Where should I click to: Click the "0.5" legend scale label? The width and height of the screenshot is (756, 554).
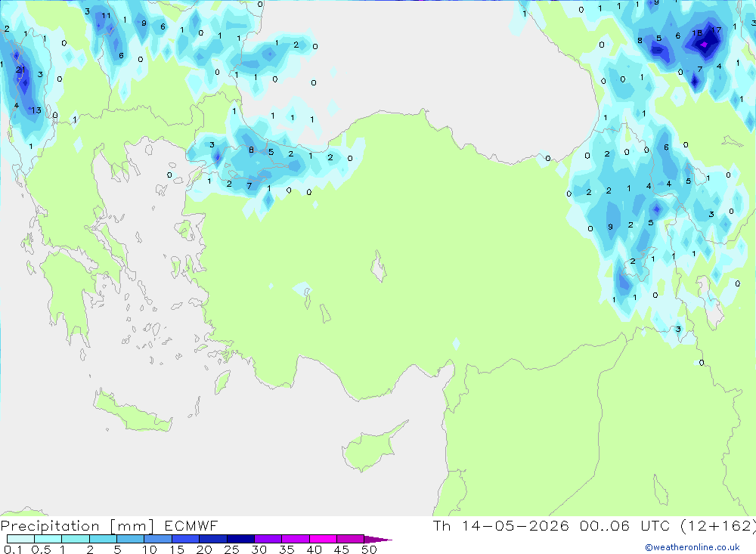(x=41, y=549)
